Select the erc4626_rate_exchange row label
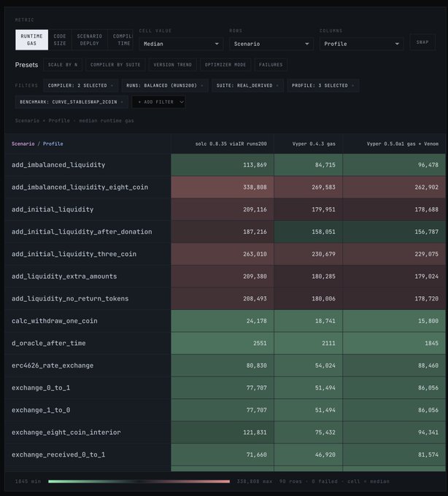448x496 pixels. click(53, 365)
